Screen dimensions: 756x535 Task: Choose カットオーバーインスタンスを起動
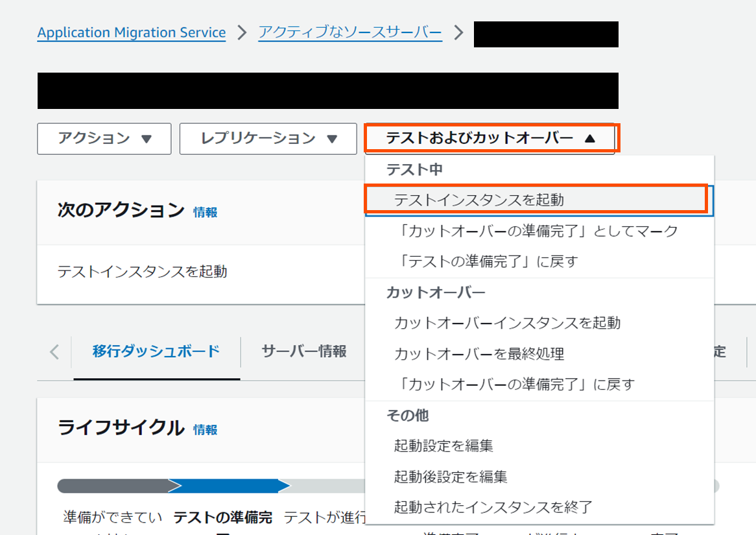coord(539,323)
